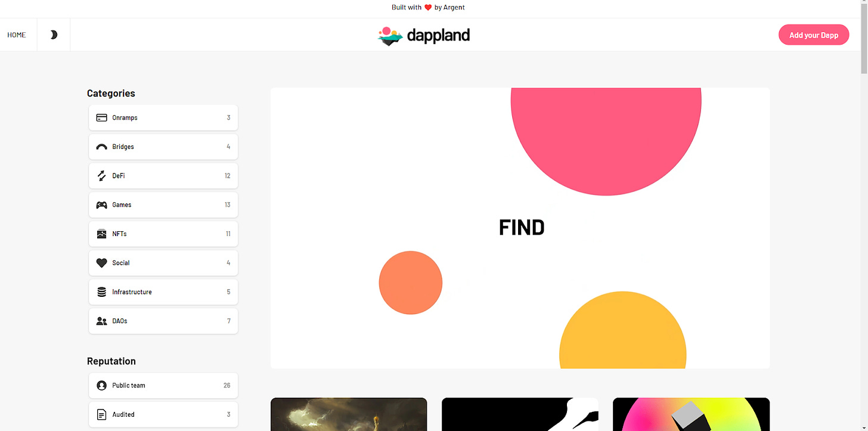Open the Argent link in top banner
This screenshot has width=868, height=431.
454,7
